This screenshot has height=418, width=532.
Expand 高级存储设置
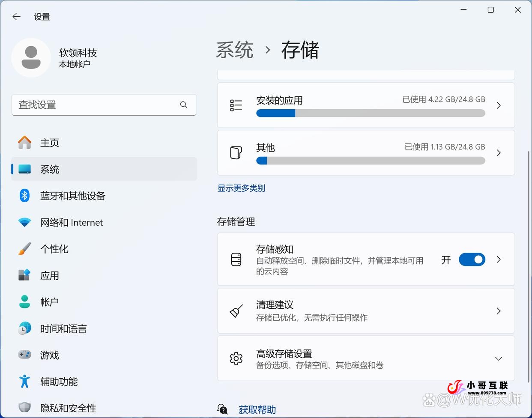pyautogui.click(x=498, y=358)
